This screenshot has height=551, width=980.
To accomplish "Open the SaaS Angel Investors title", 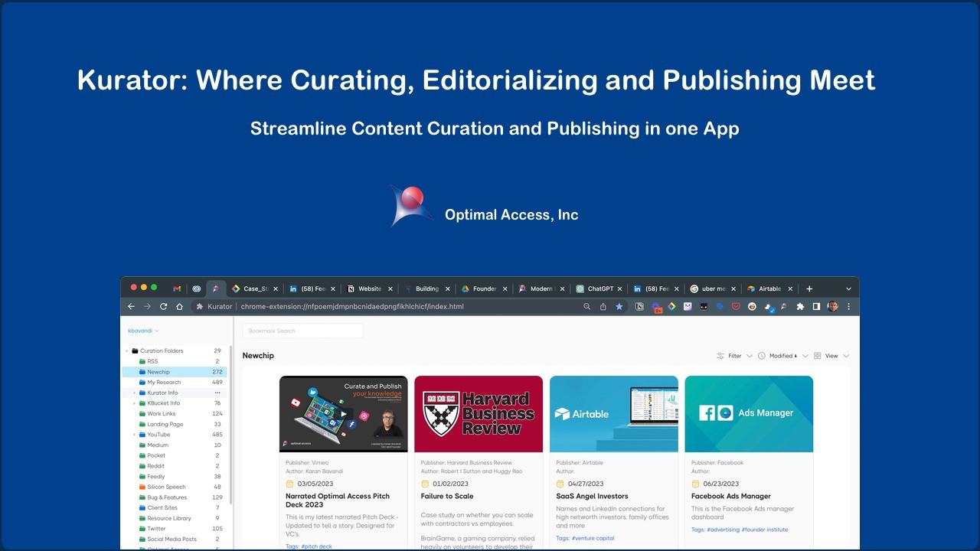I will tap(592, 496).
